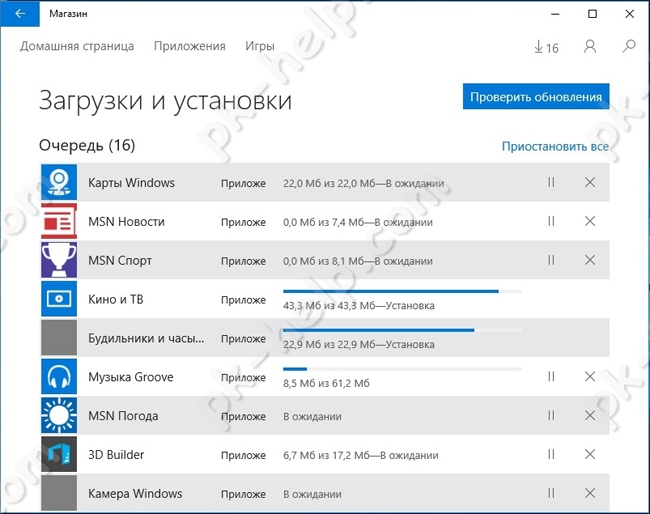Open the search magnifier icon
Image resolution: width=650 pixels, height=514 pixels.
(629, 46)
